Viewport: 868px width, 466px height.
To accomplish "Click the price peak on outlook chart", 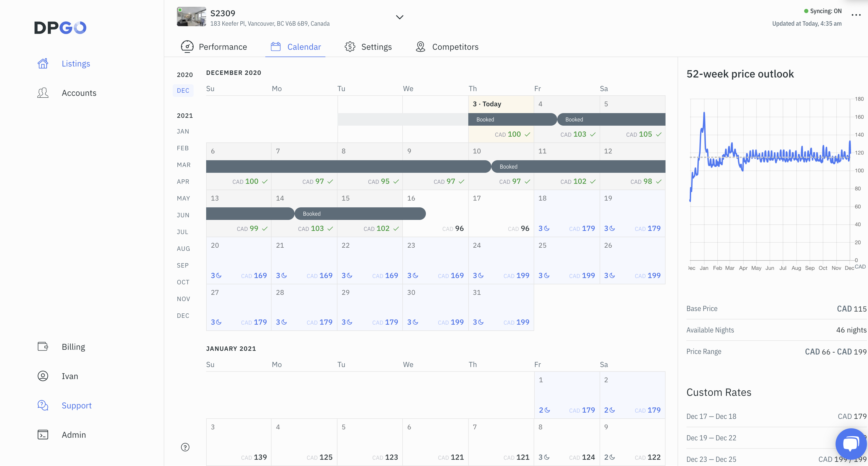I will (704, 113).
